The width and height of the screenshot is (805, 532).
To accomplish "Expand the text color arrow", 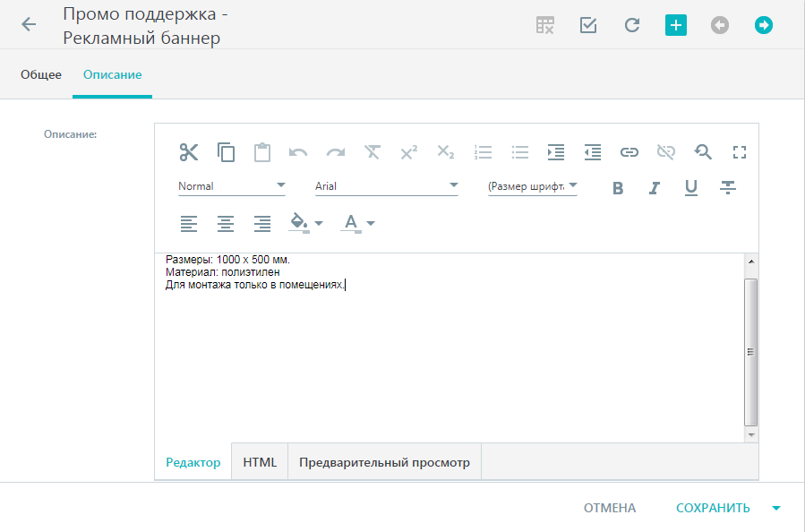I will pos(371,223).
